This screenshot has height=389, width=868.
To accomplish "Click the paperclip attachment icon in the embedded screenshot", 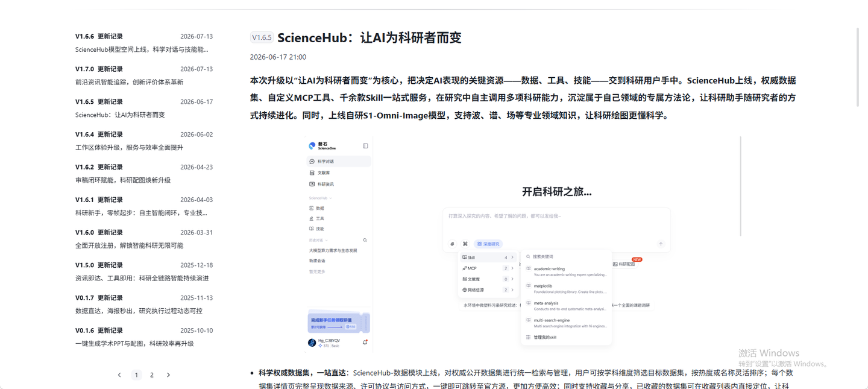I will [x=452, y=244].
